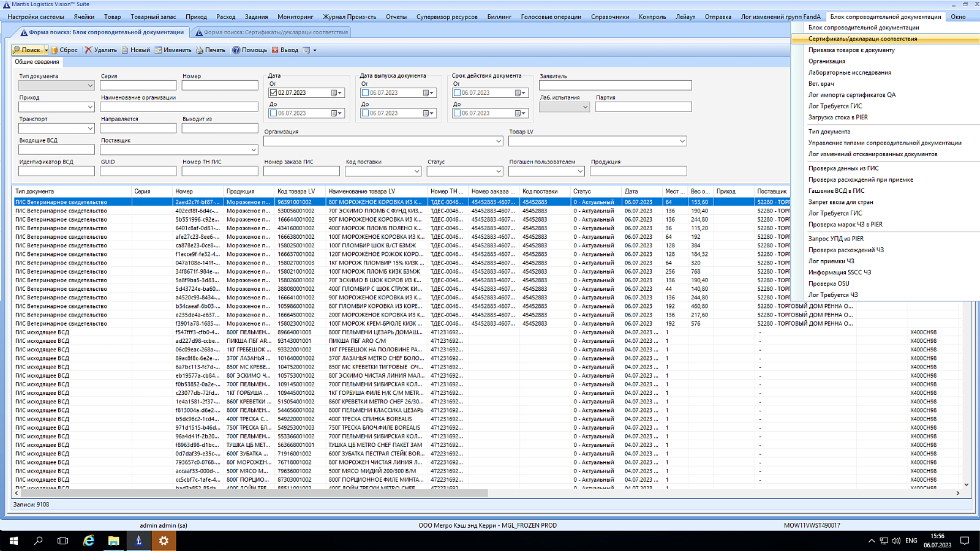The image size is (980, 551).
Task: Open calendar for Срок действия документа До
Action: pyautogui.click(x=521, y=113)
